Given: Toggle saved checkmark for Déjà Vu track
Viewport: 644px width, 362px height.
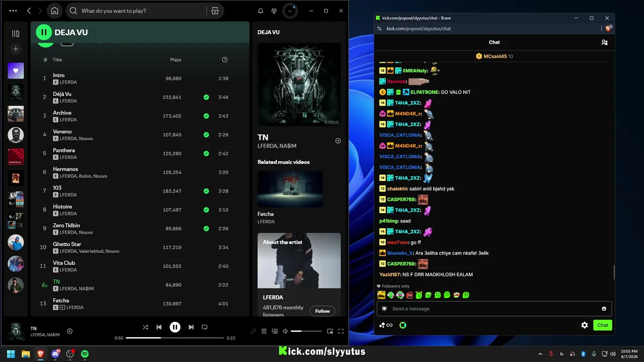Looking at the screenshot, I should pyautogui.click(x=206, y=97).
